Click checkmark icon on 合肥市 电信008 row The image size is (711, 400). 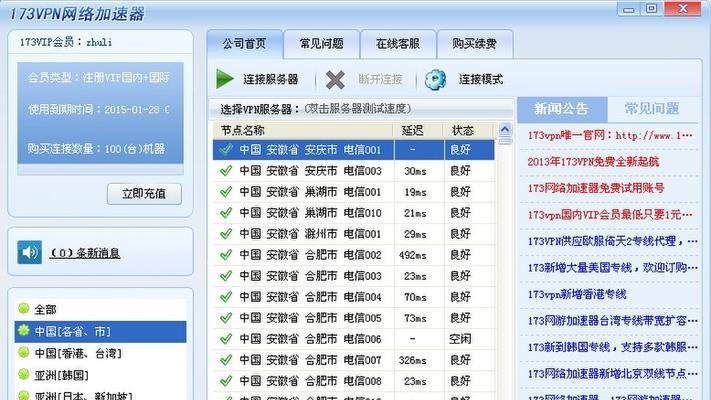pyautogui.click(x=226, y=381)
